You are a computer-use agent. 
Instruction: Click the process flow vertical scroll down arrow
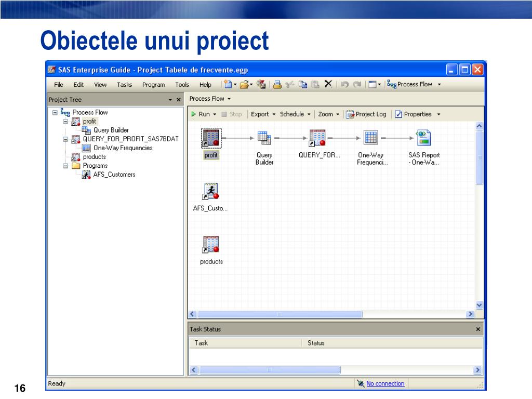pos(479,305)
